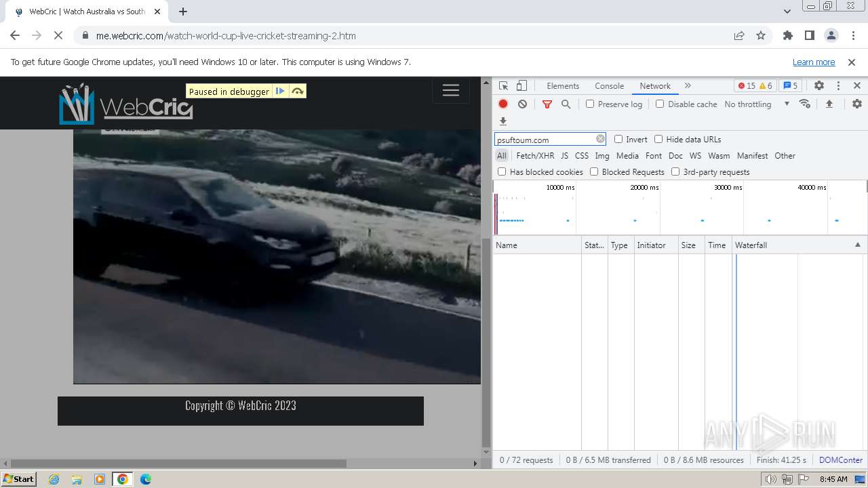The width and height of the screenshot is (868, 488).
Task: Click the Learn more link
Action: tap(814, 62)
